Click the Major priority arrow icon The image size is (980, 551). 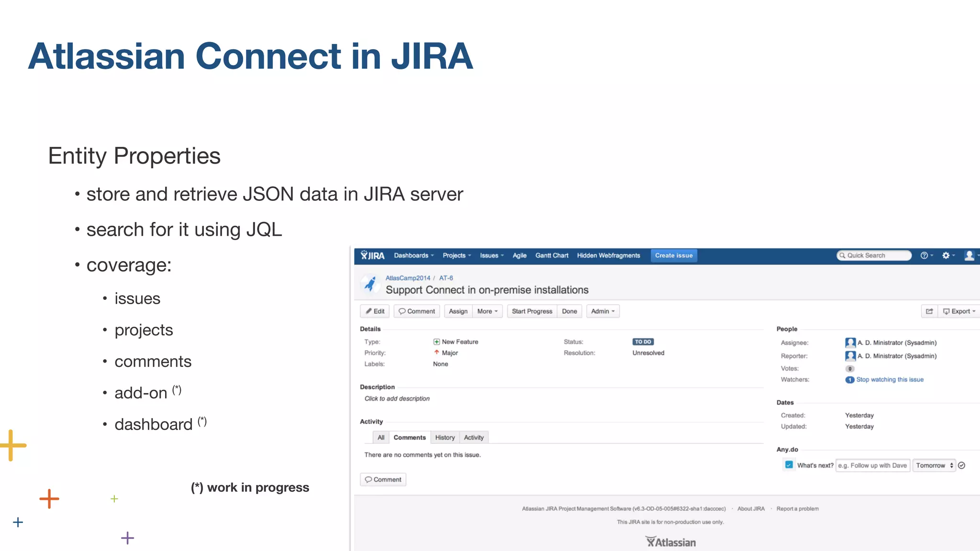tap(436, 353)
